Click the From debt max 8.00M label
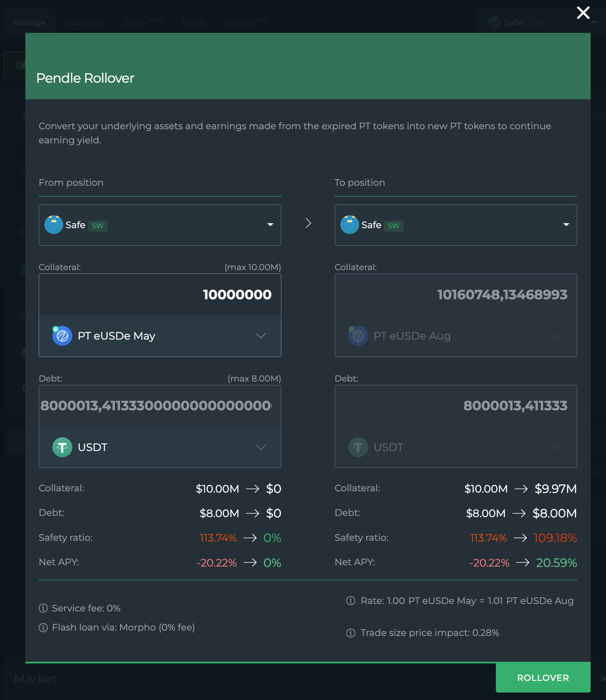 (254, 379)
